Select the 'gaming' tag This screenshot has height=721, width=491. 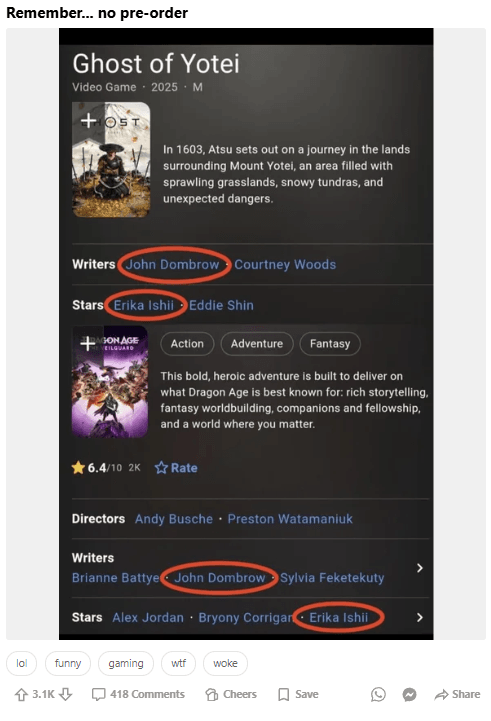pos(126,664)
